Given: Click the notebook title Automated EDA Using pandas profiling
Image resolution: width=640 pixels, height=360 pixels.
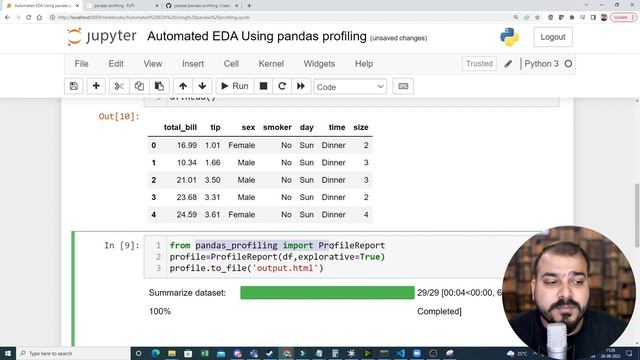Looking at the screenshot, I should click(257, 36).
